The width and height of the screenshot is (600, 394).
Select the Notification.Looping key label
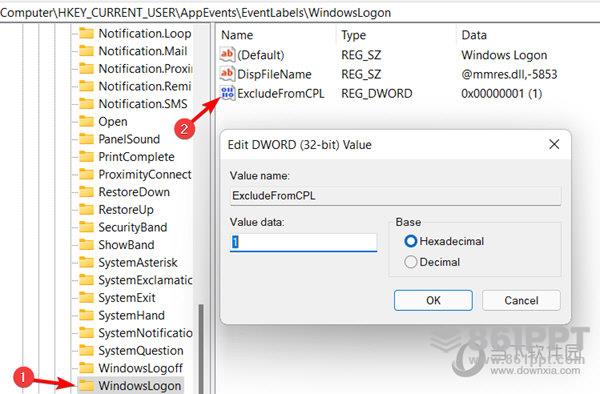coord(145,34)
